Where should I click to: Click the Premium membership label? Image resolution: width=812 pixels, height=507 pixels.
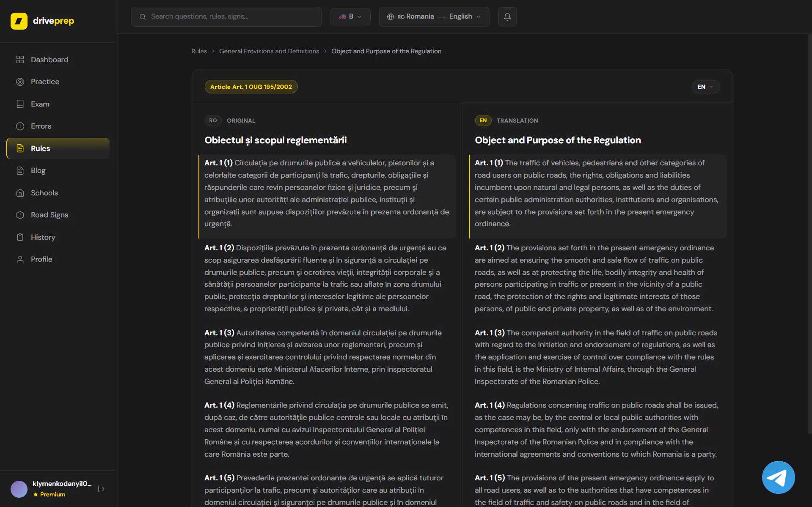[52, 494]
